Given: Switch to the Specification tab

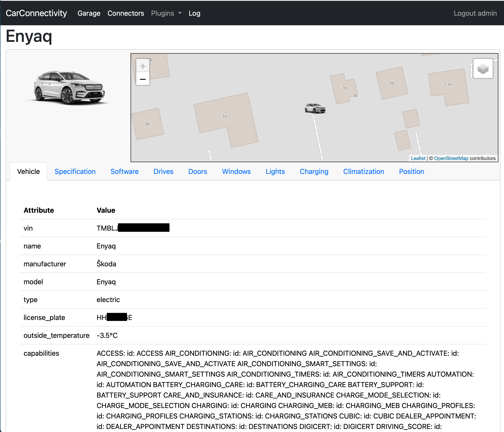Looking at the screenshot, I should point(75,172).
